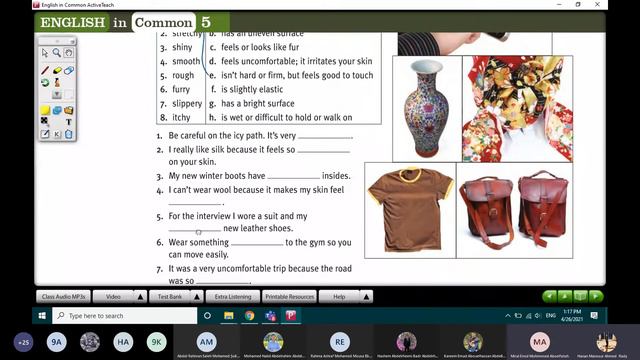The height and width of the screenshot is (360, 640).
Task: Expand the Help arrow menu
Action: [x=366, y=297]
